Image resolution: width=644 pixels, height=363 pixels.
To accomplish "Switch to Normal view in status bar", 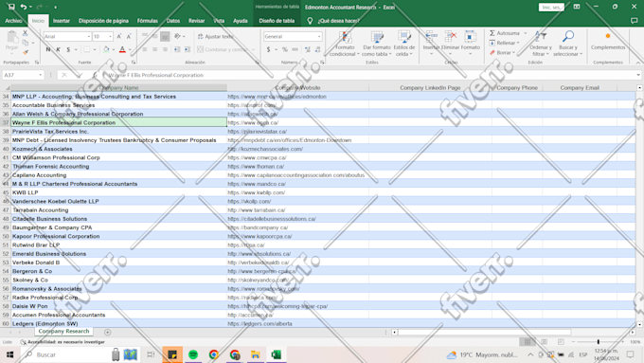I will tap(528, 342).
